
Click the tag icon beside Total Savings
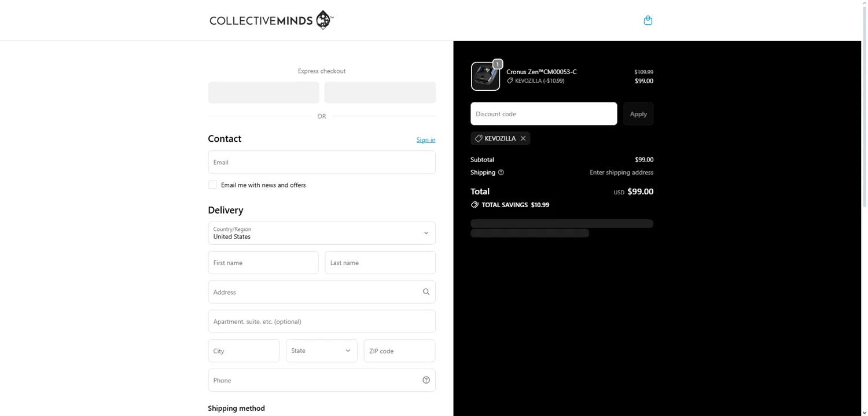[x=475, y=205]
